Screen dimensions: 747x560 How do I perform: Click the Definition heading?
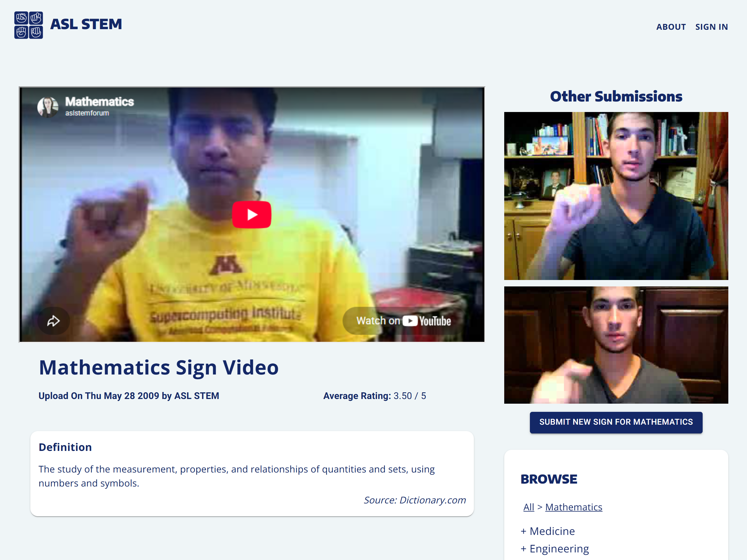click(65, 447)
